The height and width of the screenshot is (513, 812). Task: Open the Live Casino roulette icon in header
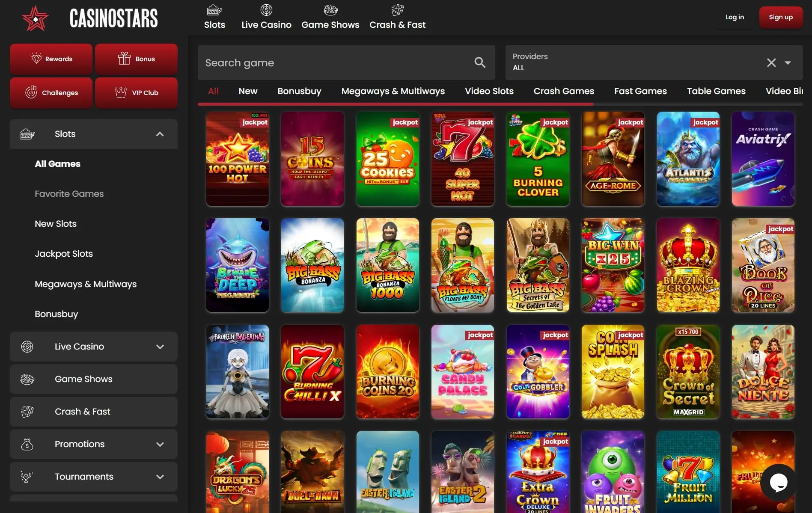266,10
